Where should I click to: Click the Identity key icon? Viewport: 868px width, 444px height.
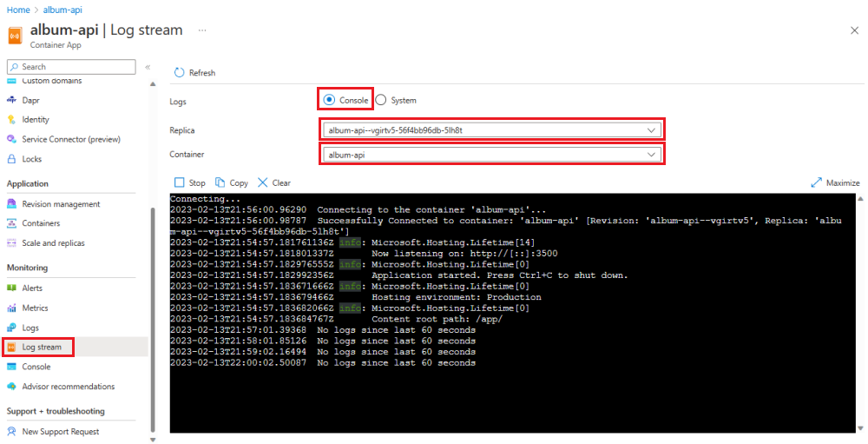(11, 120)
